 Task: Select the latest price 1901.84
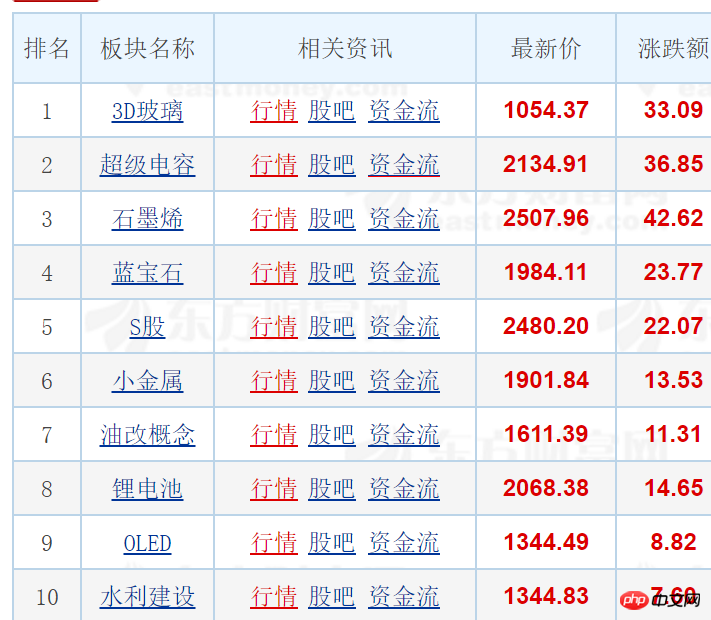point(546,380)
